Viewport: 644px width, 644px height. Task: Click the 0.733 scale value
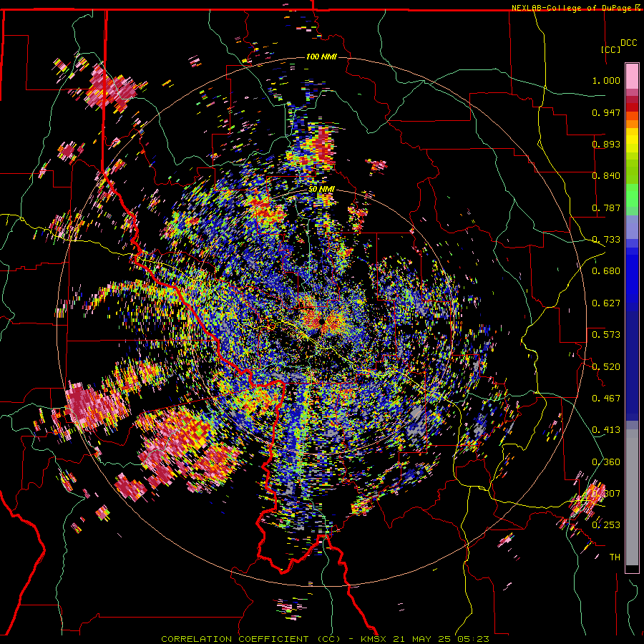pyautogui.click(x=606, y=240)
